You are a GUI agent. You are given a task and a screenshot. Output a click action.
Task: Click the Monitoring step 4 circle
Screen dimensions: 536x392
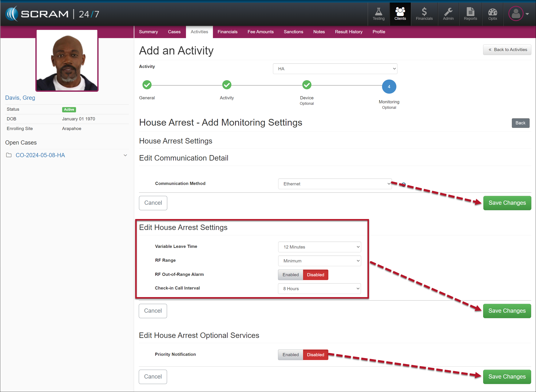(389, 87)
